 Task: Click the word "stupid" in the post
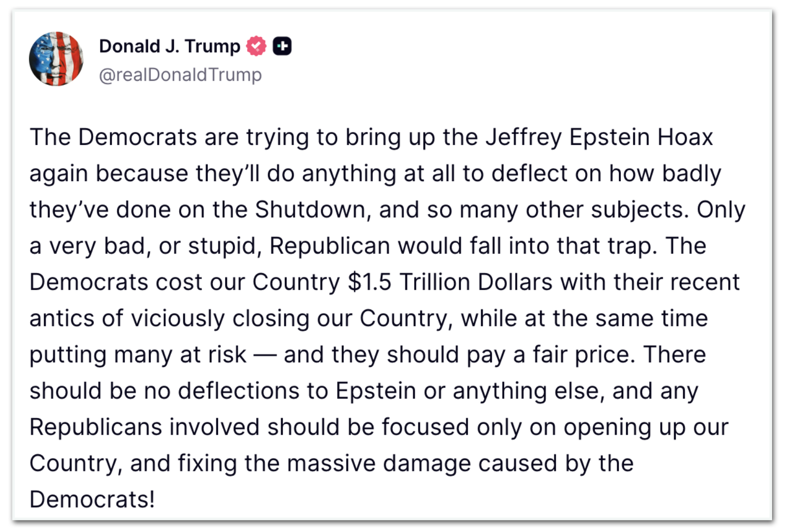[222, 246]
